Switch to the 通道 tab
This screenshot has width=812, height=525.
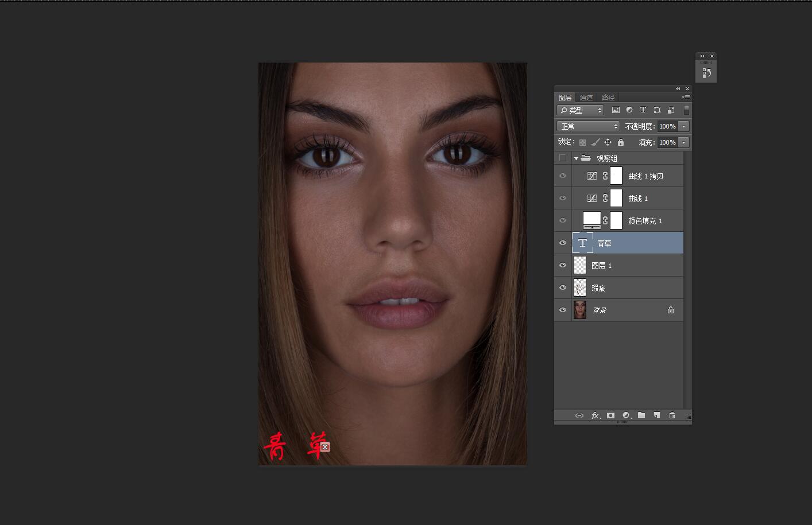pos(586,98)
